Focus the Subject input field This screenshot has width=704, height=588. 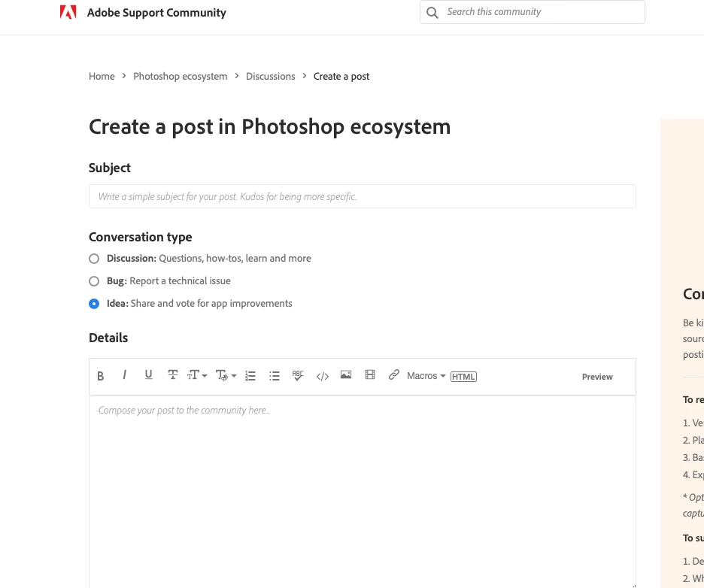pyautogui.click(x=363, y=196)
